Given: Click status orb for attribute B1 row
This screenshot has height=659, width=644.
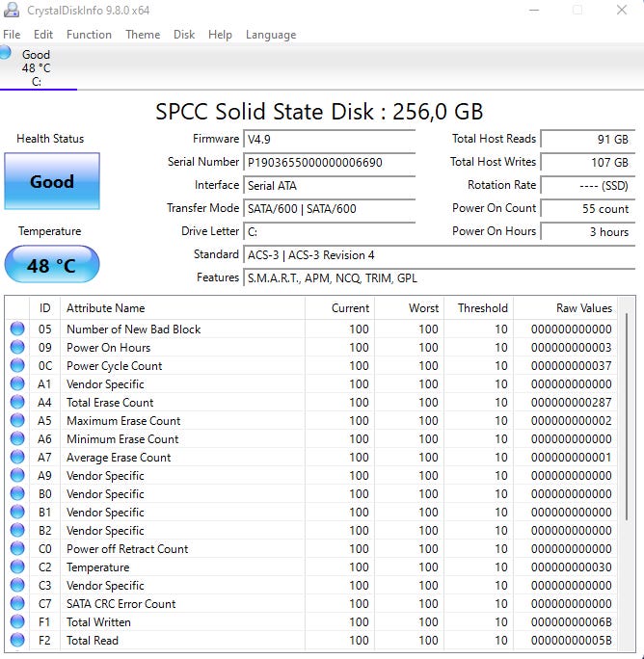Looking at the screenshot, I should tap(17, 512).
